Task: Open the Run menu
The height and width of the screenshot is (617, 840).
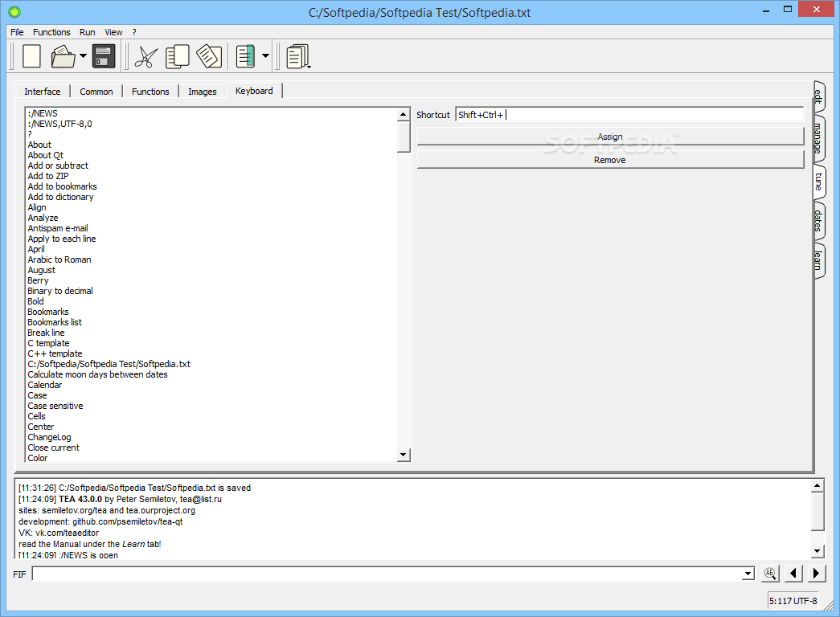Action: click(88, 32)
